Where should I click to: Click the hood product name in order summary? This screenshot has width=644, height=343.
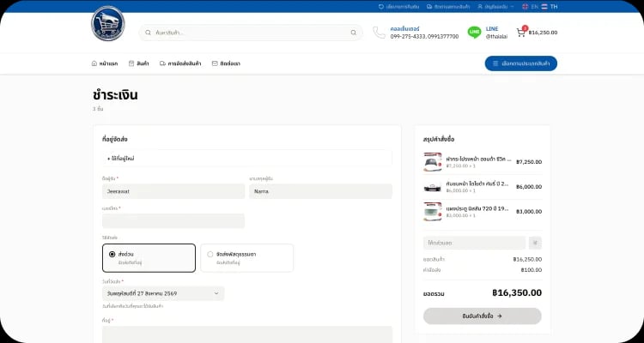pyautogui.click(x=478, y=159)
